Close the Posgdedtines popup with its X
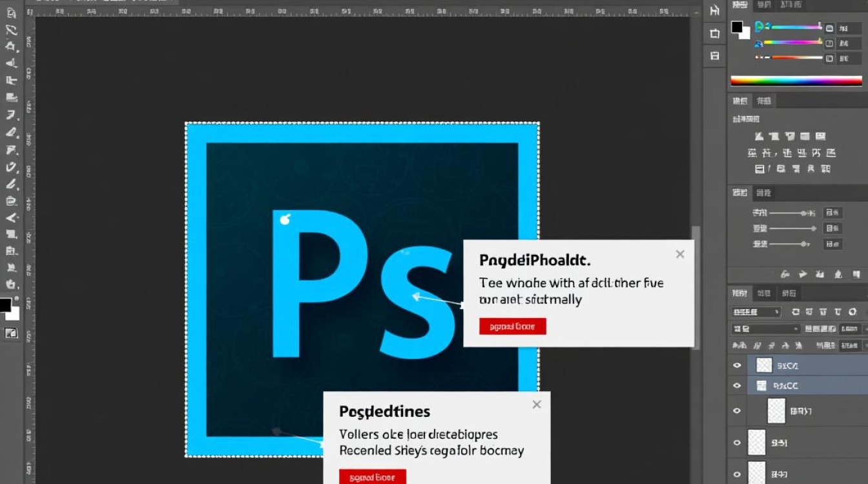The width and height of the screenshot is (868, 484). [x=537, y=405]
